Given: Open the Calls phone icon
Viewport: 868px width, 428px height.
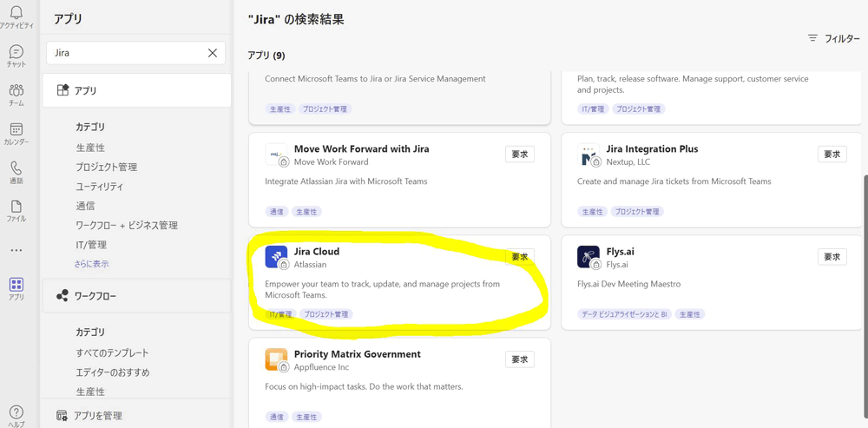Looking at the screenshot, I should [x=16, y=168].
